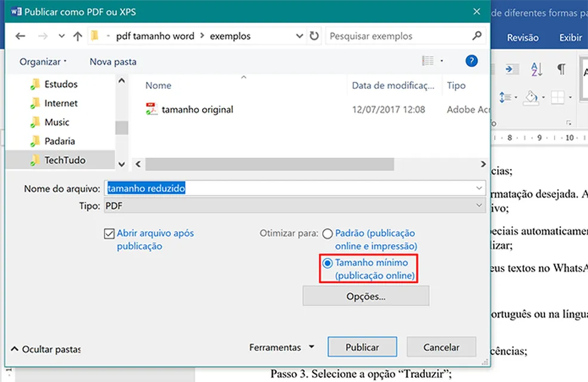The height and width of the screenshot is (382, 588).
Task: Select the Internet folder
Action: pos(60,103)
